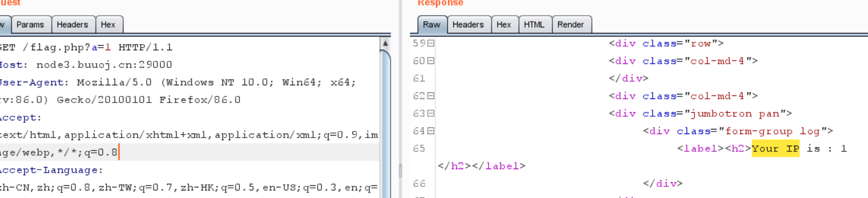
Task: Collapse the fold marker on line 64
Action: pyautogui.click(x=431, y=131)
